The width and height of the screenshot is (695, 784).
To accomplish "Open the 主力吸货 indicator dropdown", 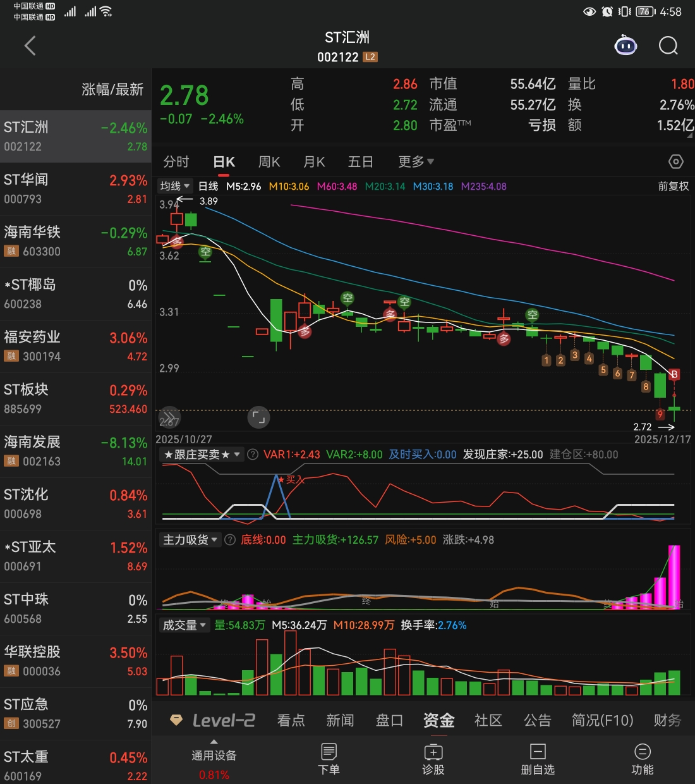I will pos(190,540).
